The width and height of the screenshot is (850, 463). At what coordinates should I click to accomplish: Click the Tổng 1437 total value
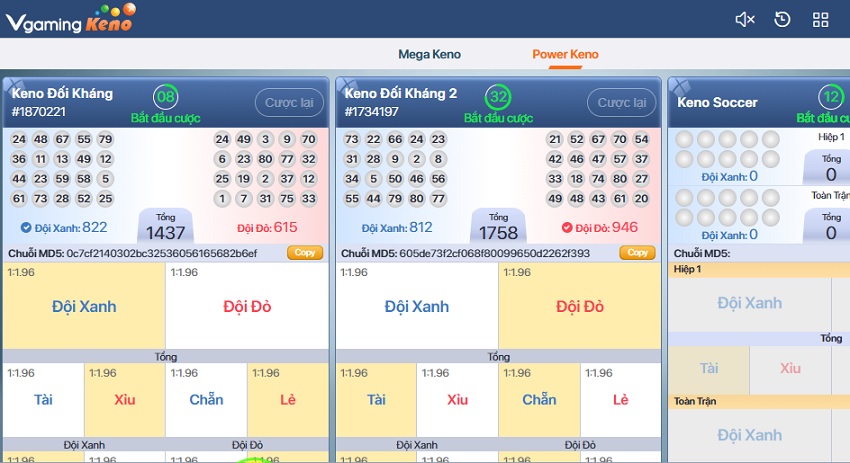(x=165, y=233)
